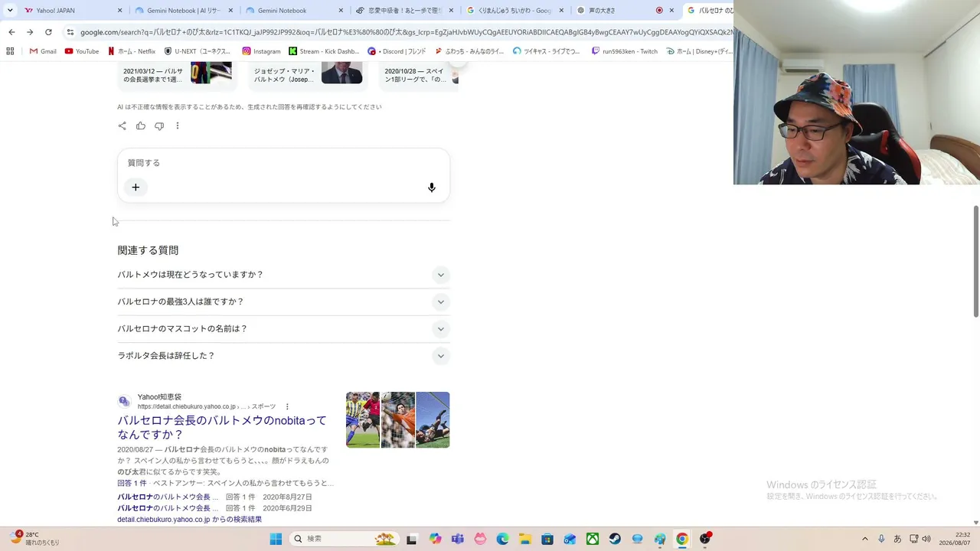980x551 pixels.
Task: Go forward with the browser forward arrow
Action: (30, 32)
